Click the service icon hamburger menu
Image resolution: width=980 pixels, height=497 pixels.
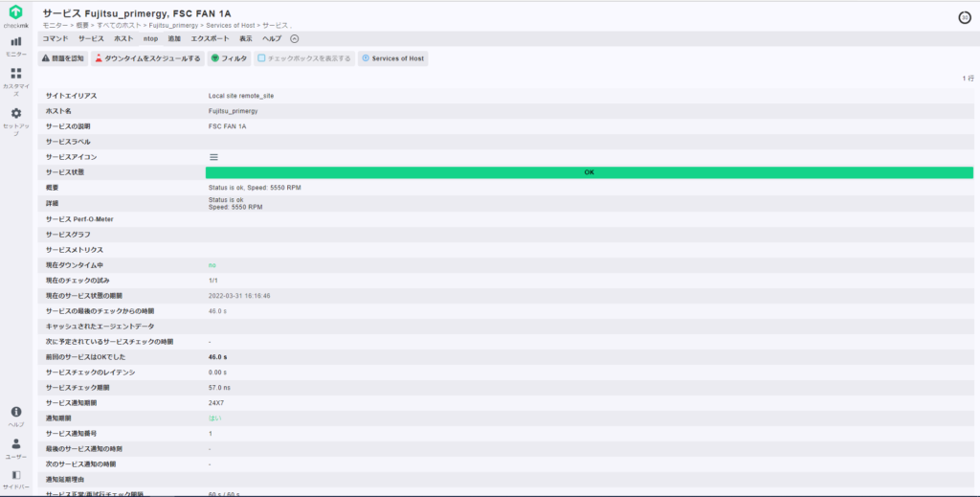click(213, 157)
